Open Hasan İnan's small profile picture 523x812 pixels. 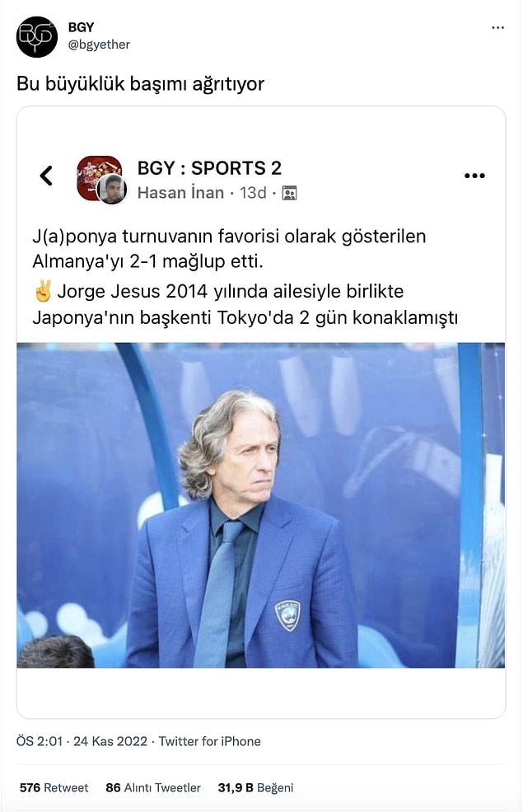pos(112,189)
